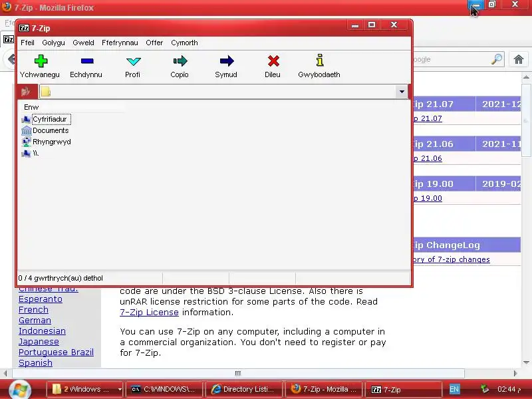Click the Portuguese Brazil language link

56,352
